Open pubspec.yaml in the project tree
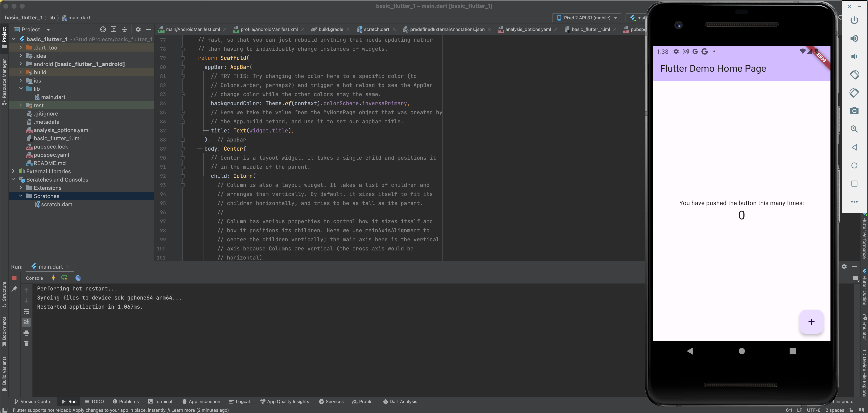 click(51, 155)
